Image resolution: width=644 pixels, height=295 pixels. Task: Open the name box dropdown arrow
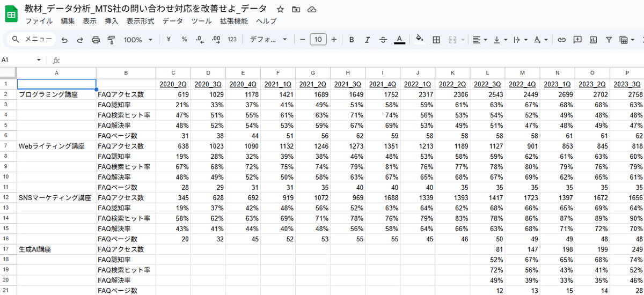[x=39, y=60]
